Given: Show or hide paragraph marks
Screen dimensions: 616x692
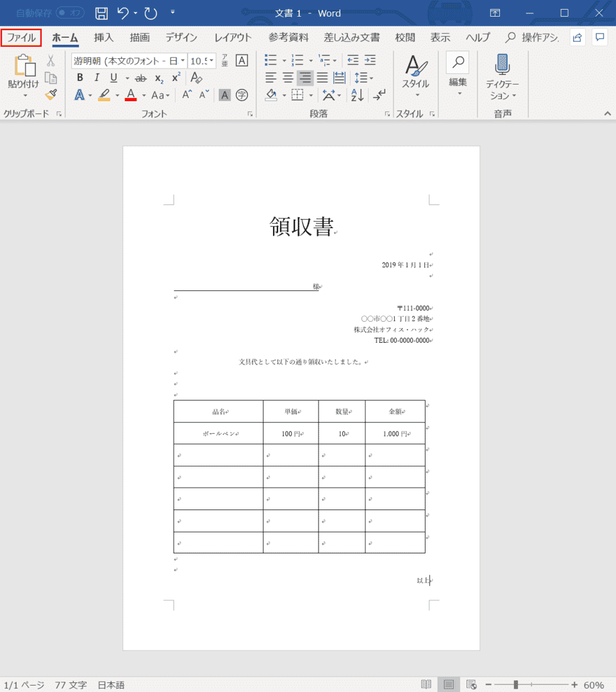Looking at the screenshot, I should [x=379, y=94].
